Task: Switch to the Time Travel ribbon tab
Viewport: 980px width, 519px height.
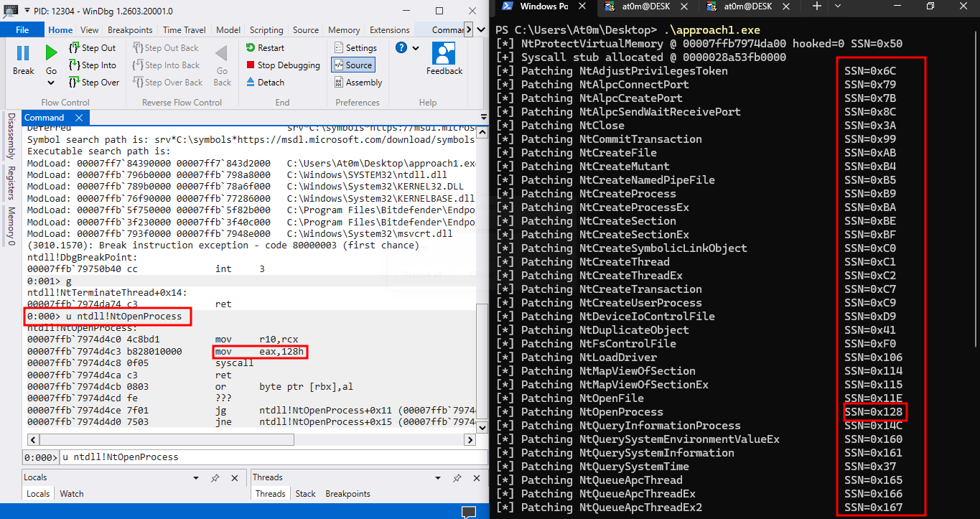Action: tap(185, 29)
